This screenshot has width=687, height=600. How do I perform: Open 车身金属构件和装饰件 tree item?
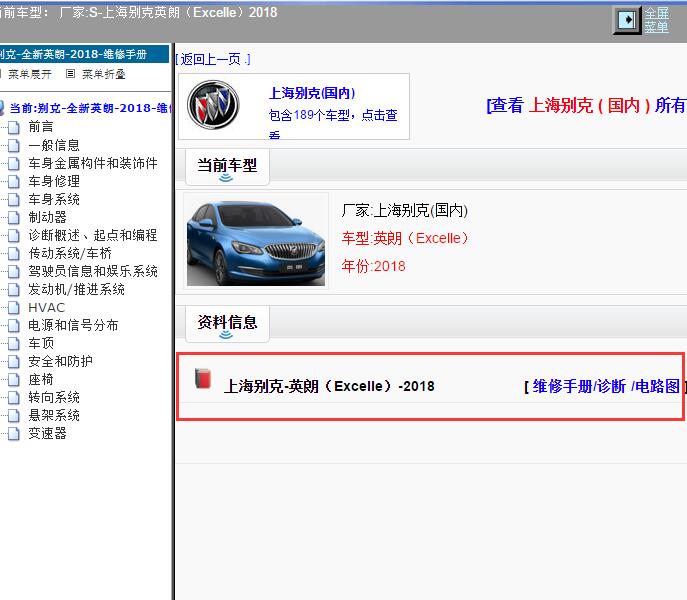point(93,163)
